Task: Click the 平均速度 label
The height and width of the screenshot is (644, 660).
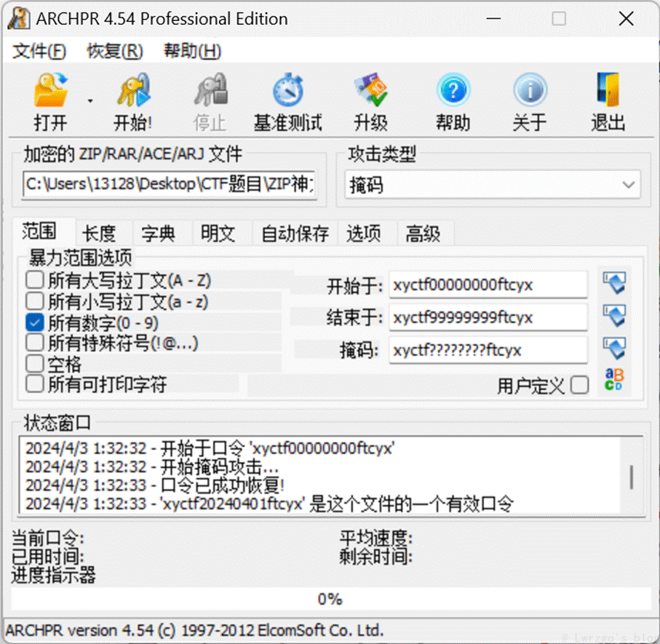Action: tap(376, 538)
